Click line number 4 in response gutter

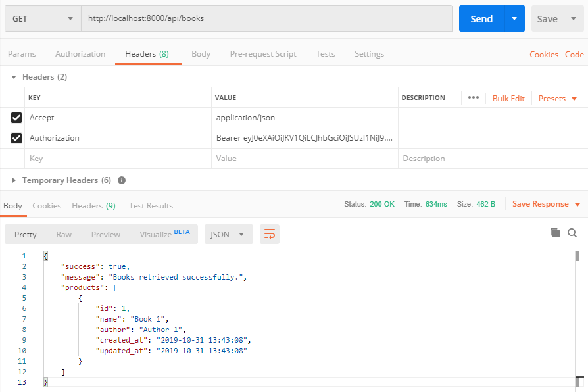click(24, 287)
